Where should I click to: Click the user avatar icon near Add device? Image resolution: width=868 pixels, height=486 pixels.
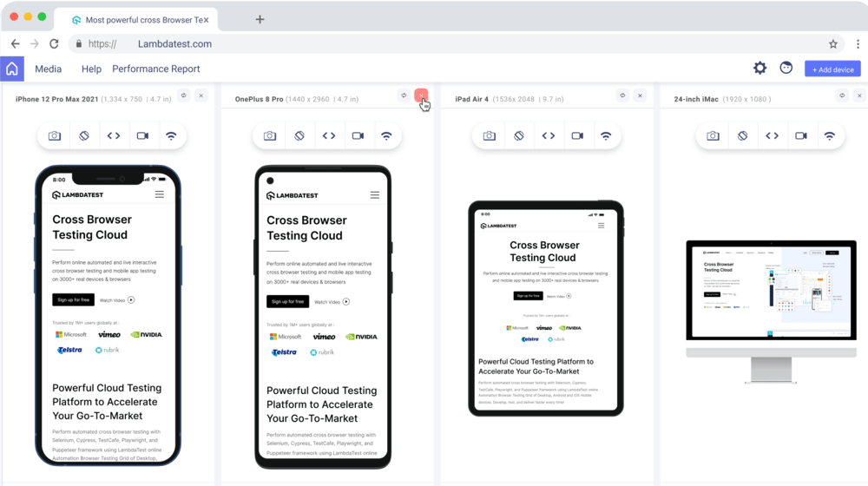pyautogui.click(x=786, y=68)
